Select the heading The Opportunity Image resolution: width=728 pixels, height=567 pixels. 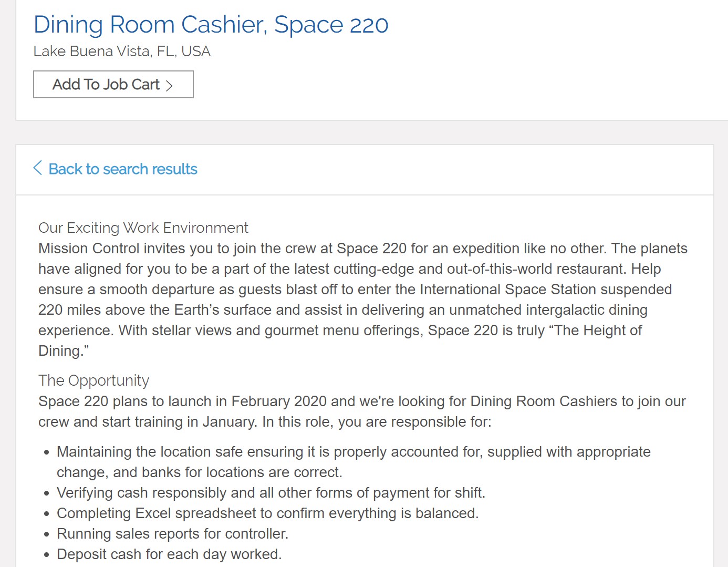[93, 380]
